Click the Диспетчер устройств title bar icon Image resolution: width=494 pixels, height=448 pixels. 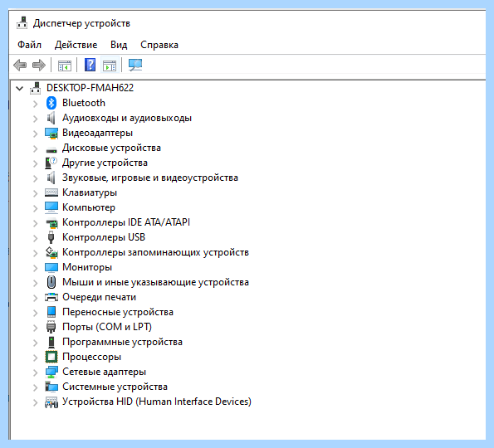(22, 23)
